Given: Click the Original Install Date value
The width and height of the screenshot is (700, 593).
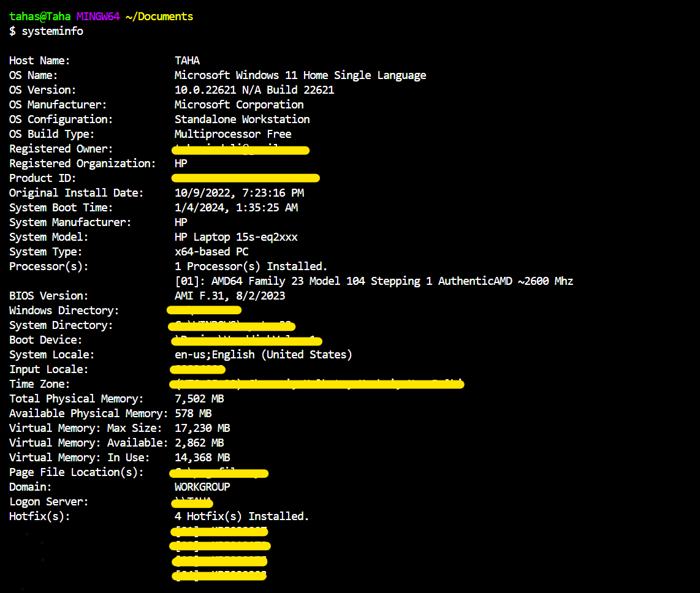Looking at the screenshot, I should (x=238, y=193).
